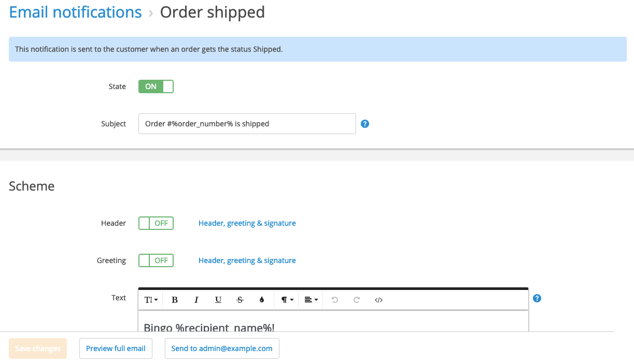This screenshot has height=364, width=634.
Task: Open help tooltip beside Text editor
Action: click(537, 298)
